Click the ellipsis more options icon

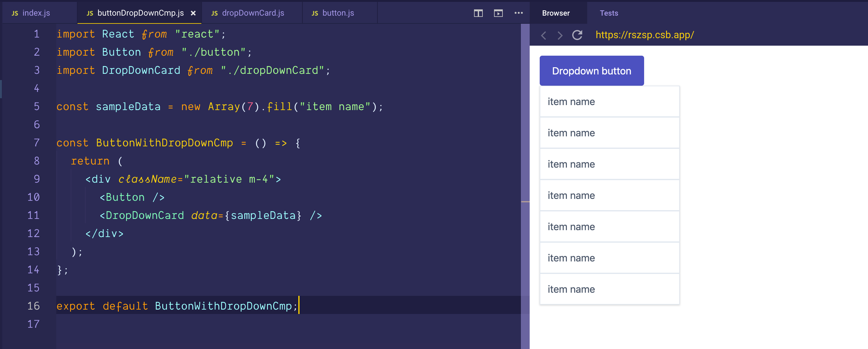518,13
